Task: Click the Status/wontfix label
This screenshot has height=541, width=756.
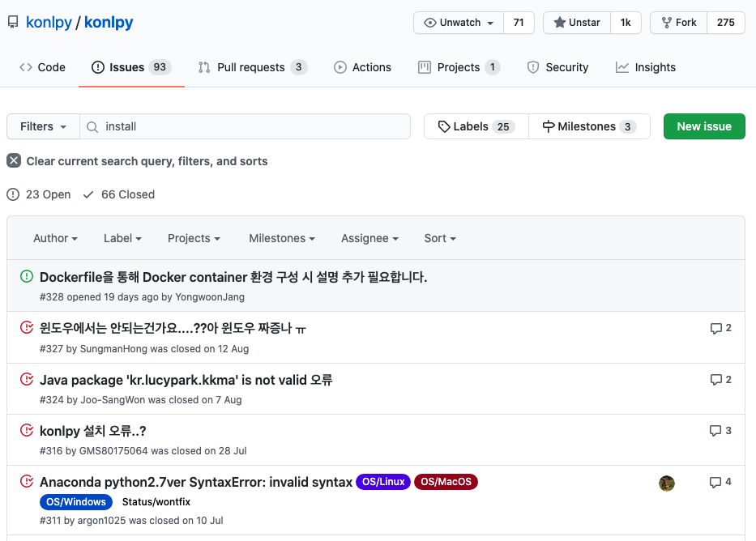Action: 156,502
